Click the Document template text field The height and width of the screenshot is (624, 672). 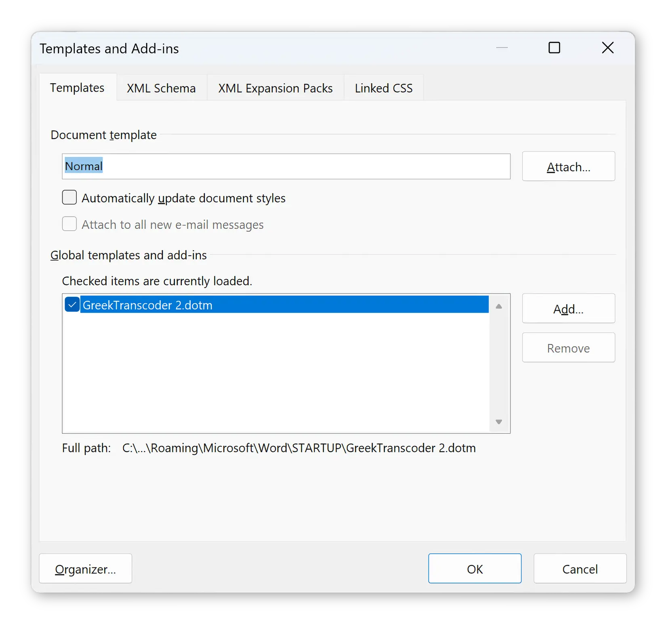point(286,166)
